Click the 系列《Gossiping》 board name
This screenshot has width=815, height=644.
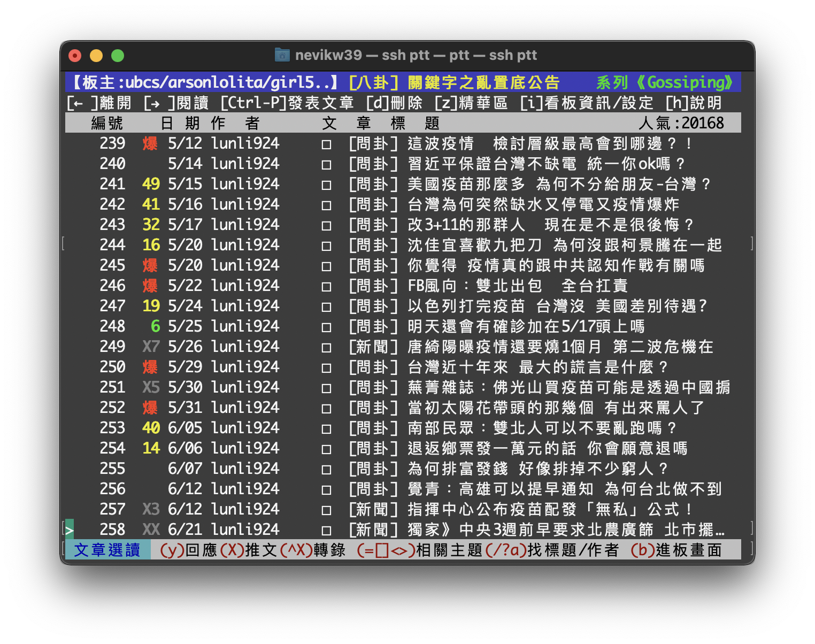[x=665, y=82]
